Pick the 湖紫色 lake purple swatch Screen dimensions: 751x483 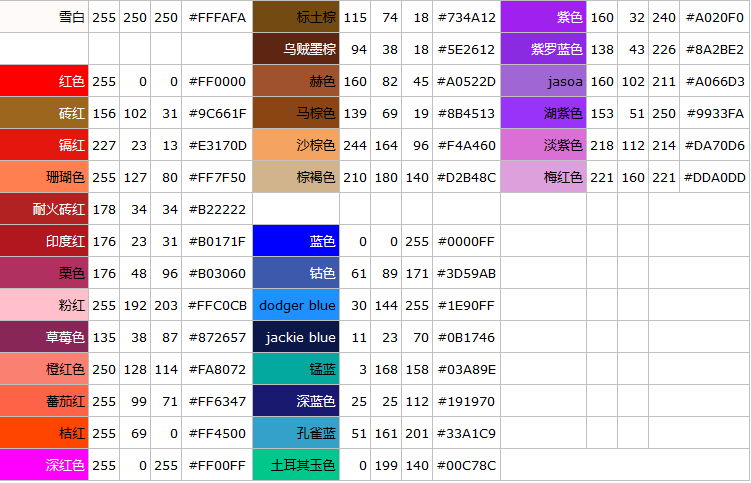pos(544,113)
